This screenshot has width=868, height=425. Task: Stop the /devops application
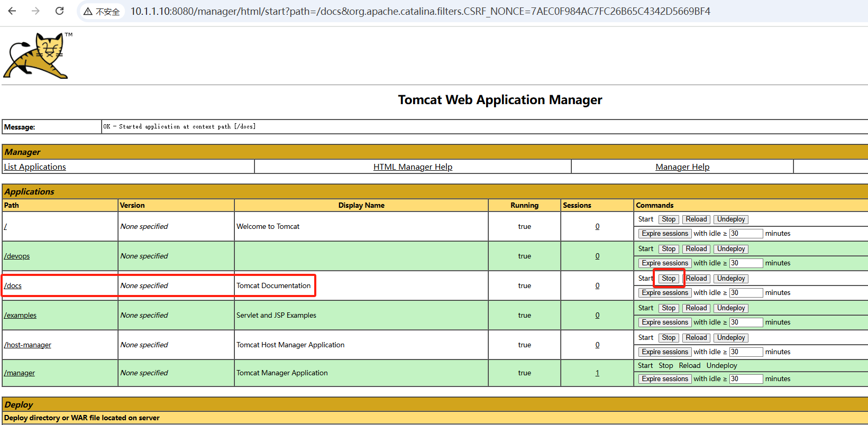pos(669,249)
